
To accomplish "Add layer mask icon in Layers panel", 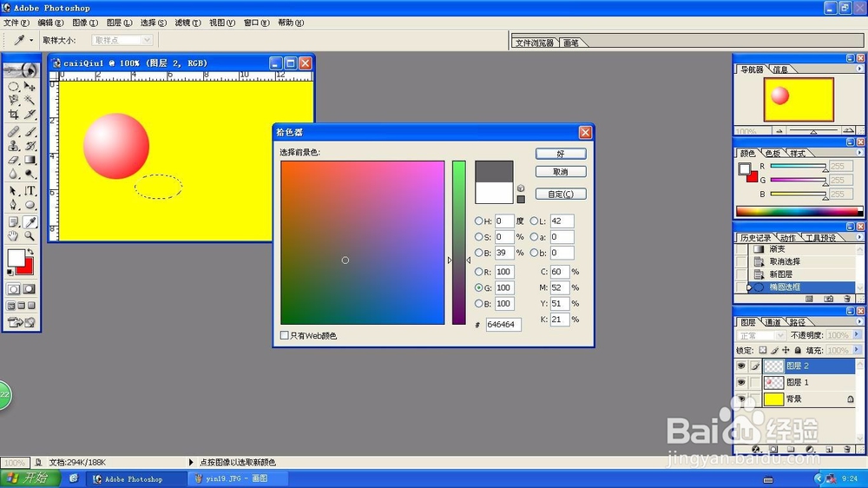I will pyautogui.click(x=774, y=449).
